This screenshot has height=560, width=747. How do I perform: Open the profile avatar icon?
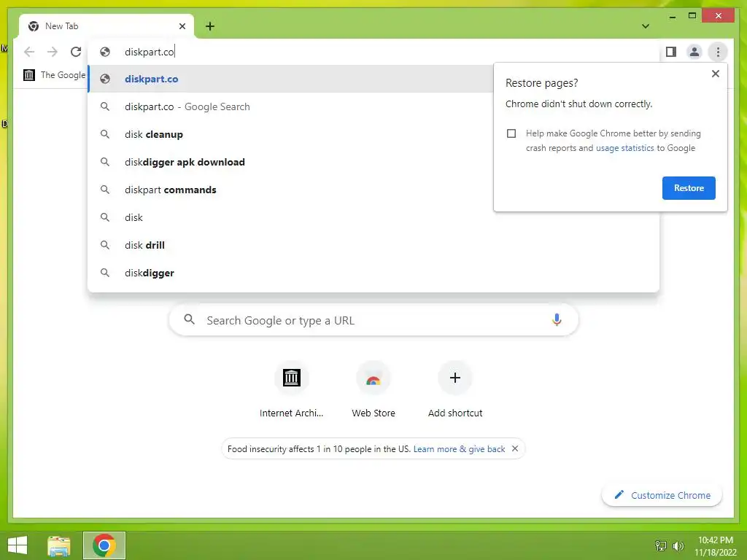694,52
